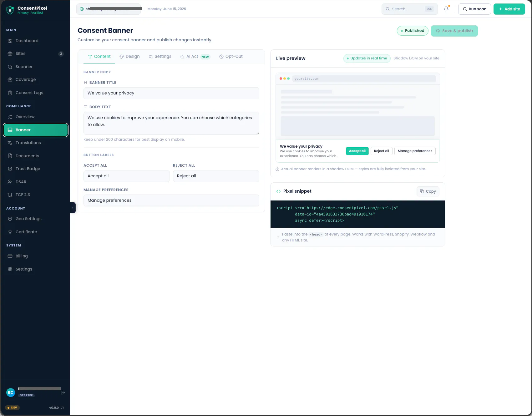Open the Trust Badge page
Screen dimensions: 532x416
tap(35, 169)
